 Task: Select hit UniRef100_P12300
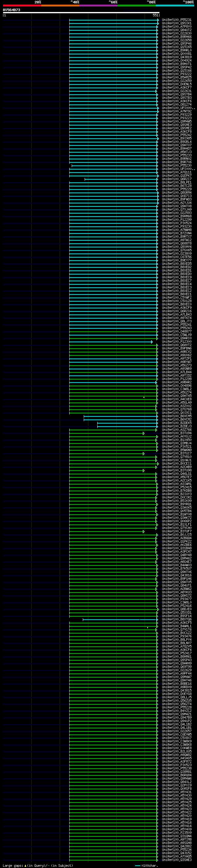point(177,342)
